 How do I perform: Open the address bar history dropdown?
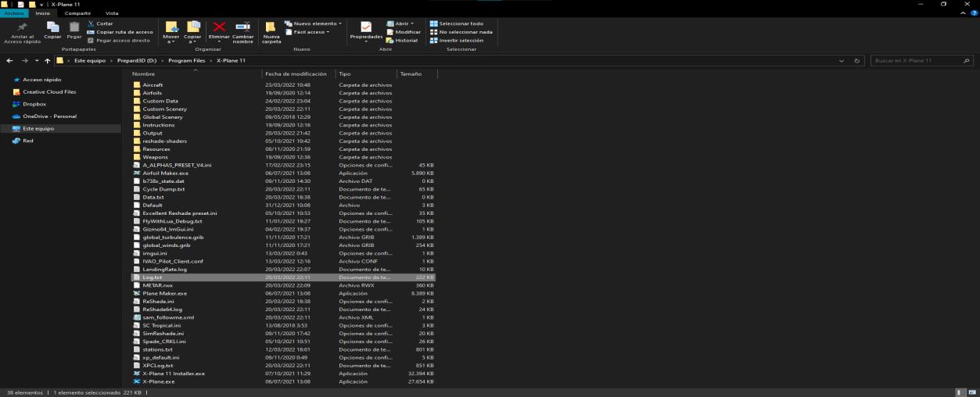click(x=842, y=60)
